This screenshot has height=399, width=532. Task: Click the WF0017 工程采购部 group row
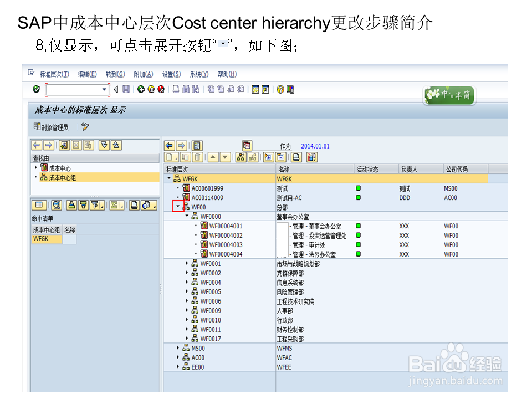click(x=336, y=339)
